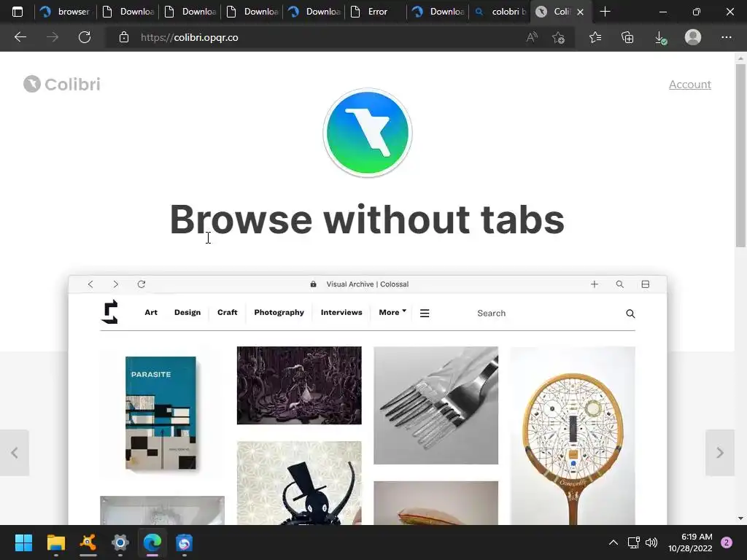Click the page vertical scrollbar thumb
Viewport: 747px width, 560px height.
740,156
